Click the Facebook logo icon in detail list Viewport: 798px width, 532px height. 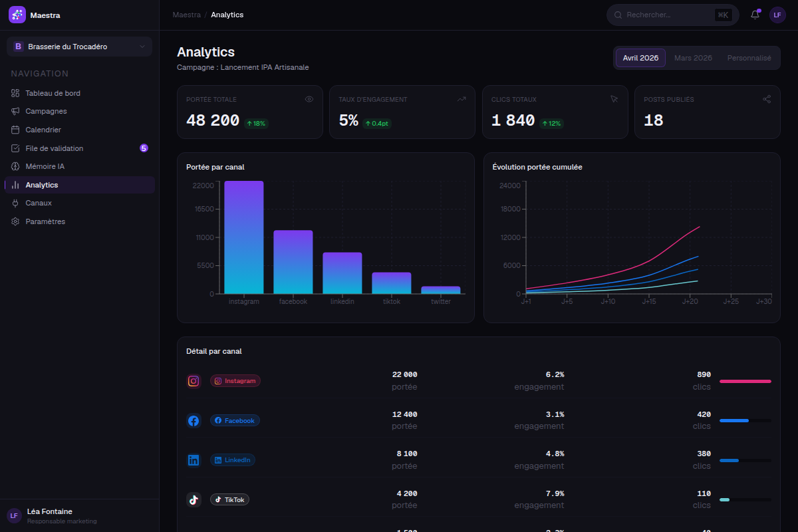tap(194, 420)
